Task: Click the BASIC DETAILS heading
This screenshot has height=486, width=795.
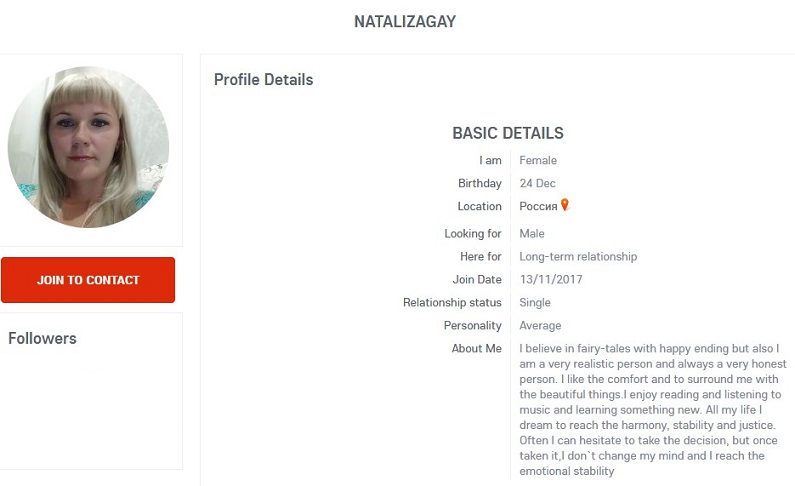Action: (508, 133)
